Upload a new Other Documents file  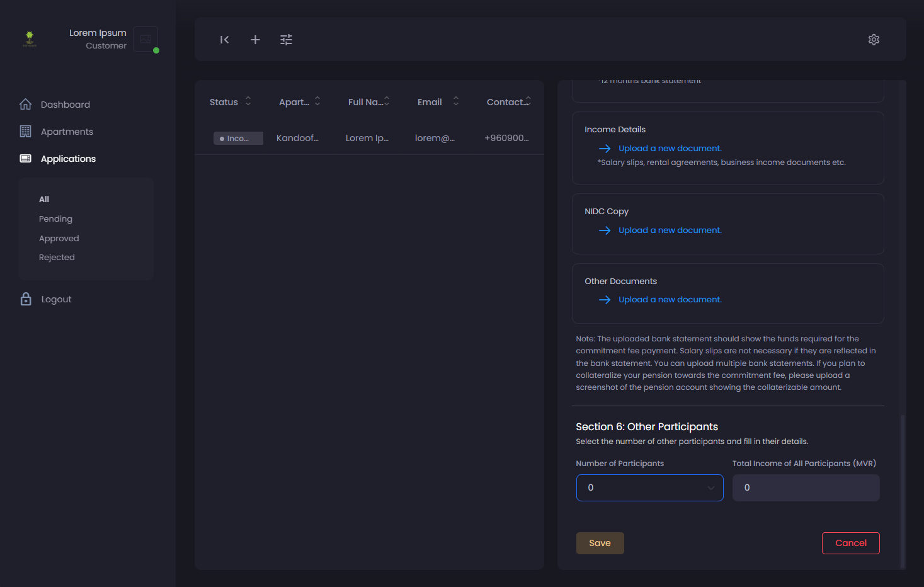tap(670, 300)
